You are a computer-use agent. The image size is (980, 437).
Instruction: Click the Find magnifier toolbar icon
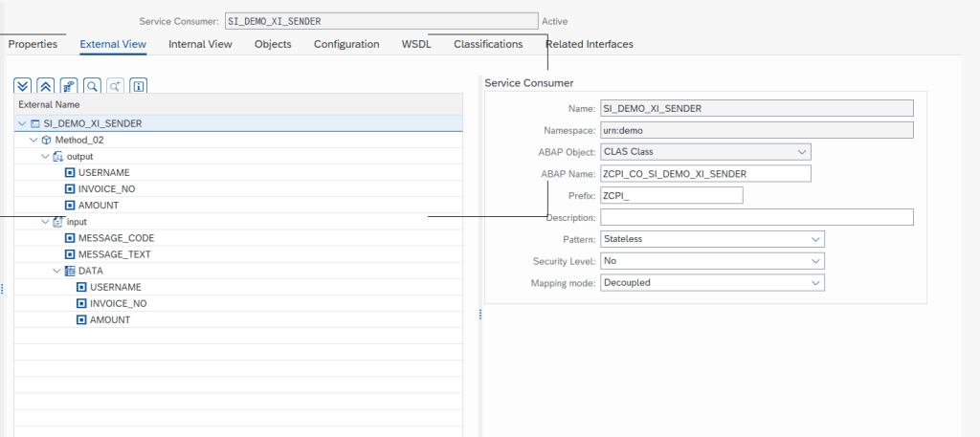click(x=92, y=86)
